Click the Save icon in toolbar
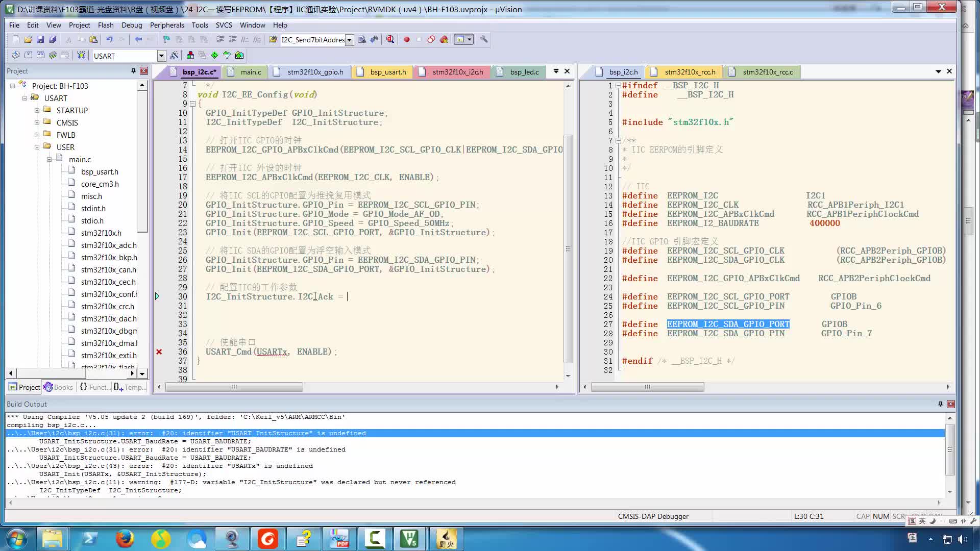The image size is (980, 551). coord(40,39)
